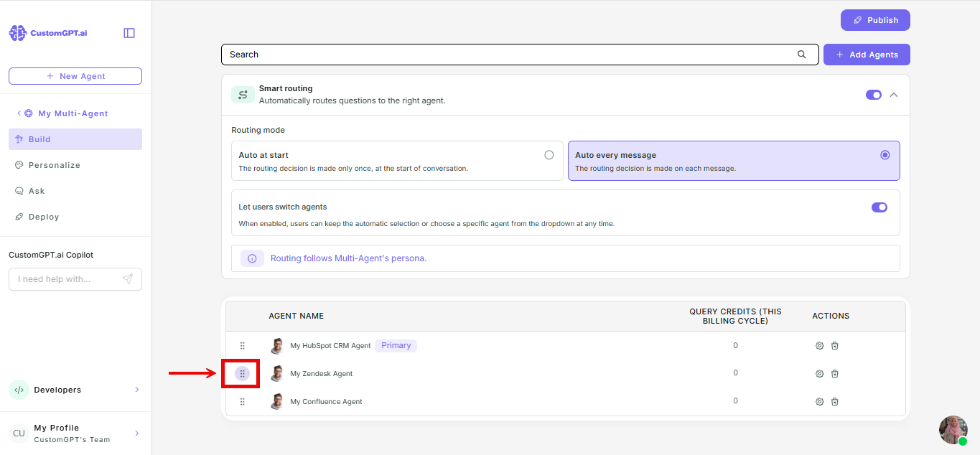This screenshot has height=455, width=980.
Task: Click the Primary badge on HubSpot agent
Action: pos(396,346)
